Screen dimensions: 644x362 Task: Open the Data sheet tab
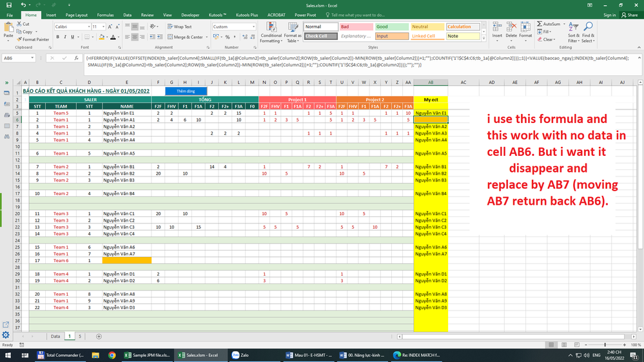[55, 336]
